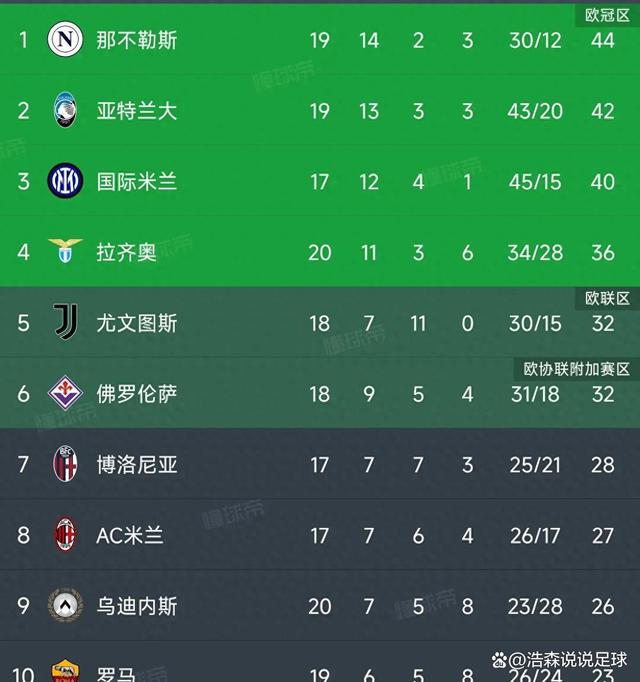
Task: Select the 国际米兰 team name
Action: click(x=136, y=182)
